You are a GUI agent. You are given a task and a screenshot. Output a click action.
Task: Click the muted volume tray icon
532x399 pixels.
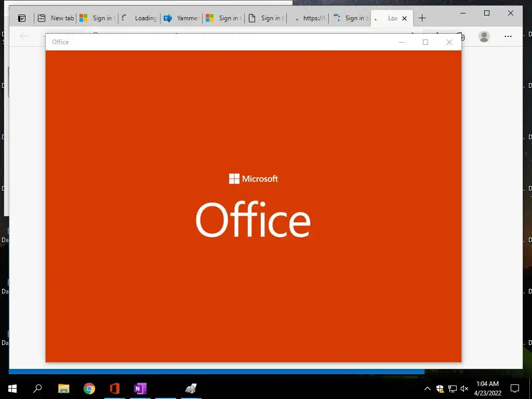coord(464,389)
